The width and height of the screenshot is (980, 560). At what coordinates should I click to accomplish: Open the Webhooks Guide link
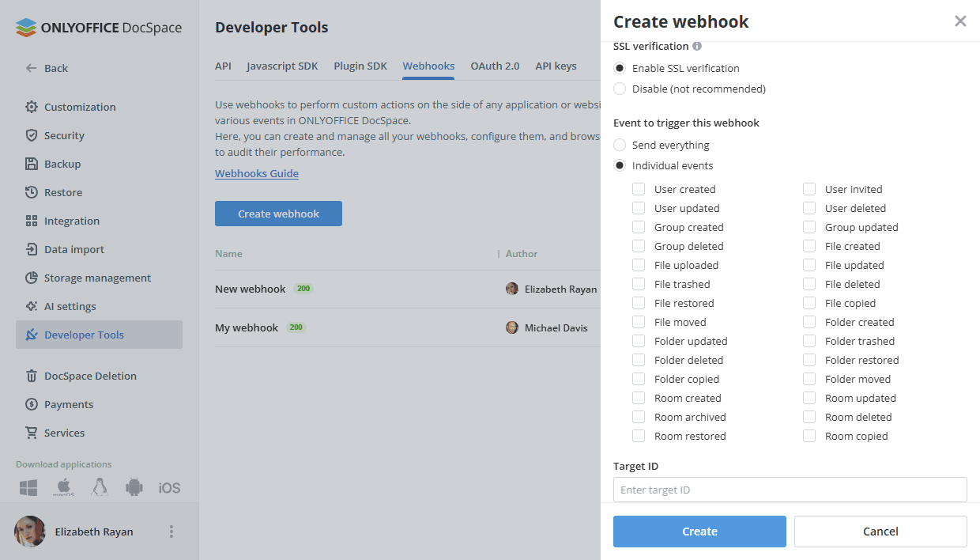[256, 173]
